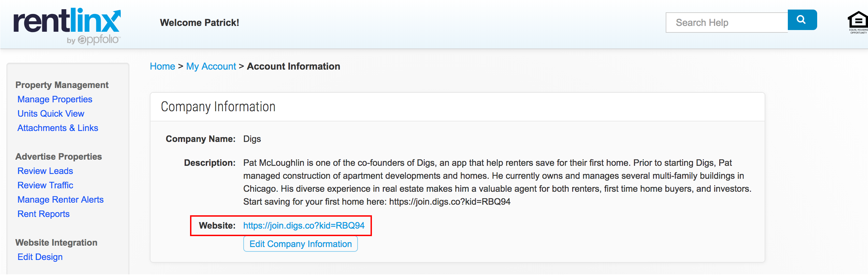
Task: Follow the join.digs.co Website link
Action: (x=303, y=226)
